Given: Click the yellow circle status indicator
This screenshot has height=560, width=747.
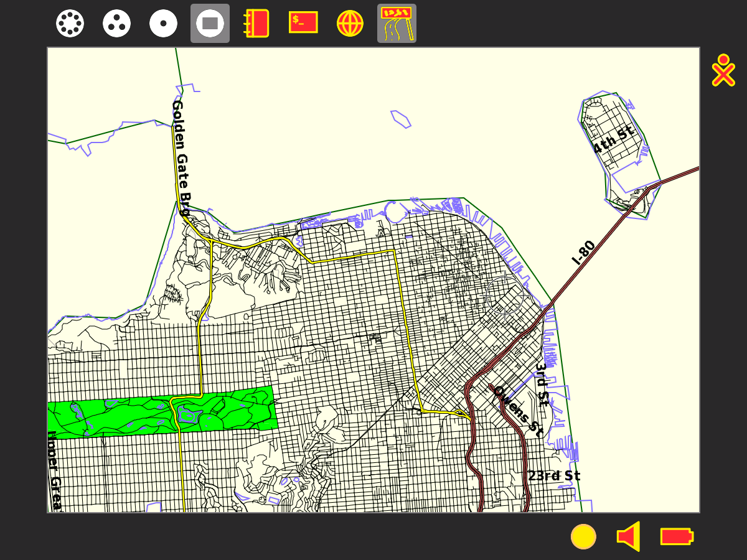Looking at the screenshot, I should (583, 536).
